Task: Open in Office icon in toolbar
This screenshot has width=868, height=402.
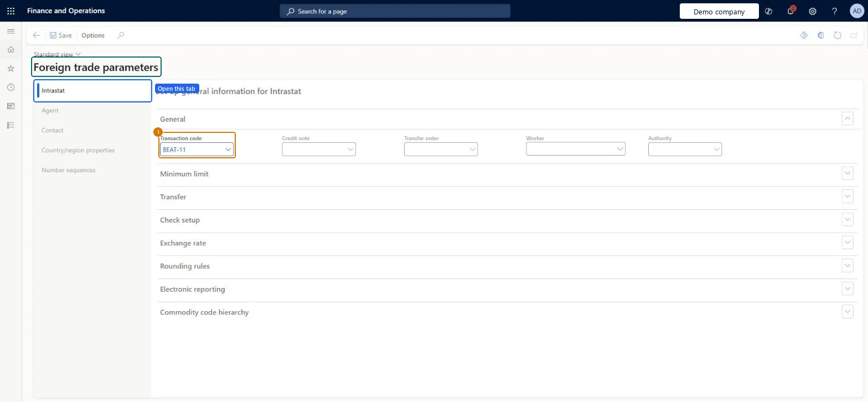Action: (x=821, y=35)
